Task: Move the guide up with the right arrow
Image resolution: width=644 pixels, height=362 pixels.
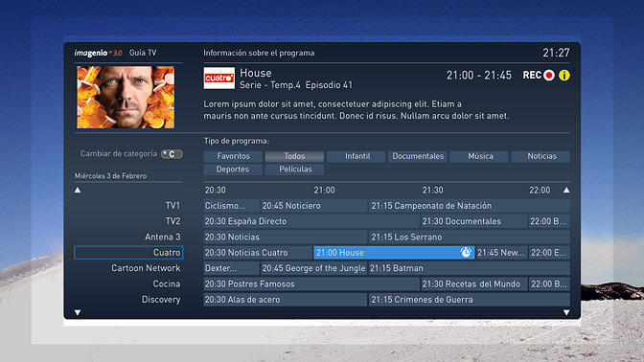Action: coord(566,190)
